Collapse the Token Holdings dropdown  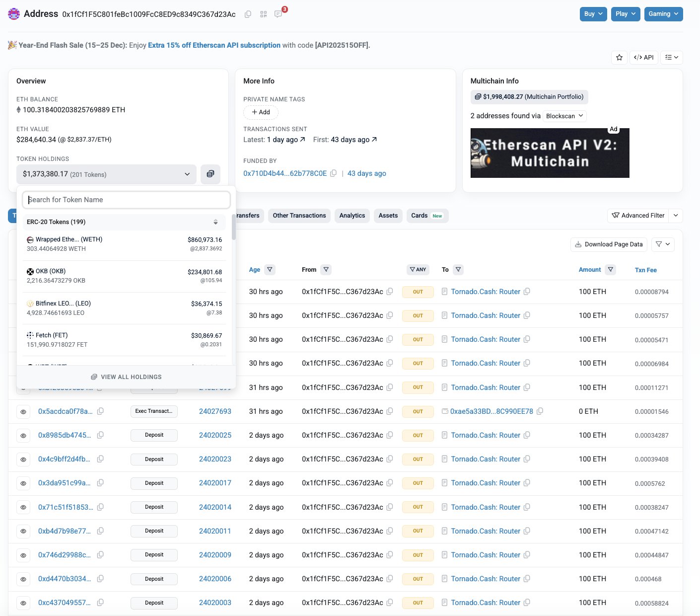tap(187, 174)
